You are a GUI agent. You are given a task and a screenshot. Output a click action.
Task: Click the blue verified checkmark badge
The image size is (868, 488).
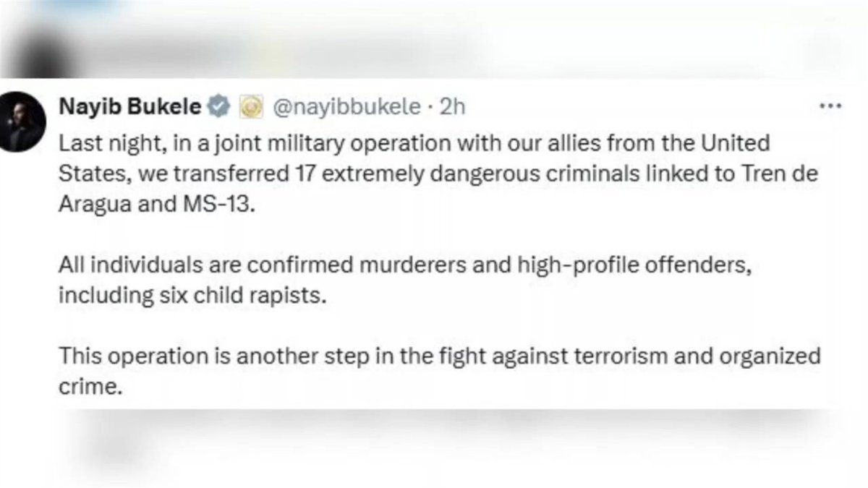click(x=217, y=108)
